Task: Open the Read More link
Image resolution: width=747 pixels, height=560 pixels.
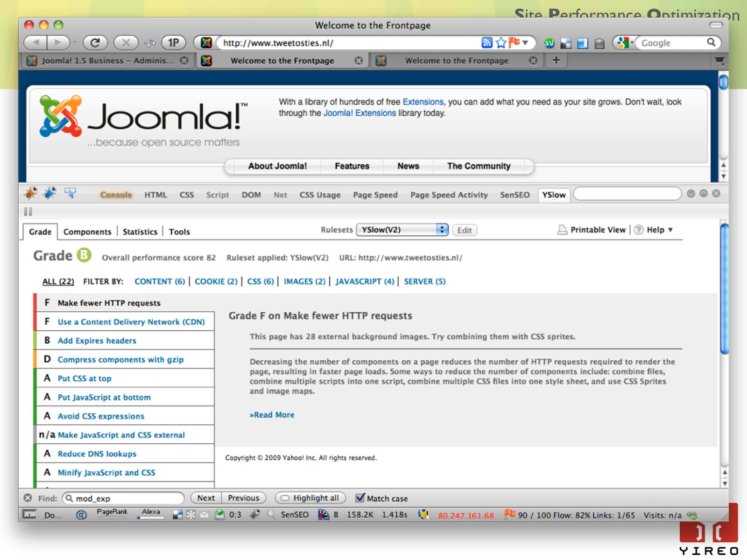Action: (272, 415)
